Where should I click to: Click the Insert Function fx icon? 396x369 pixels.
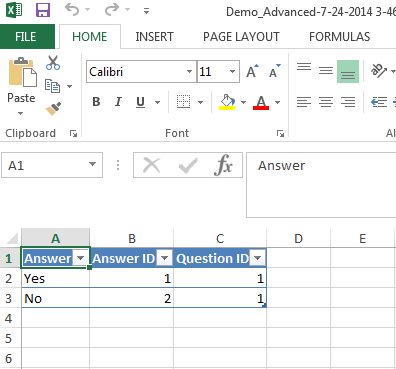click(223, 165)
